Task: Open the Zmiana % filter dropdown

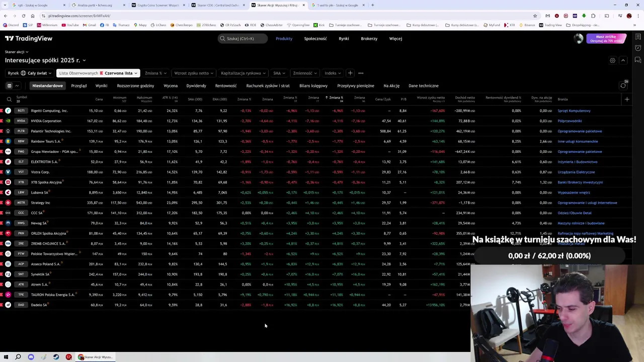Action: click(x=155, y=73)
